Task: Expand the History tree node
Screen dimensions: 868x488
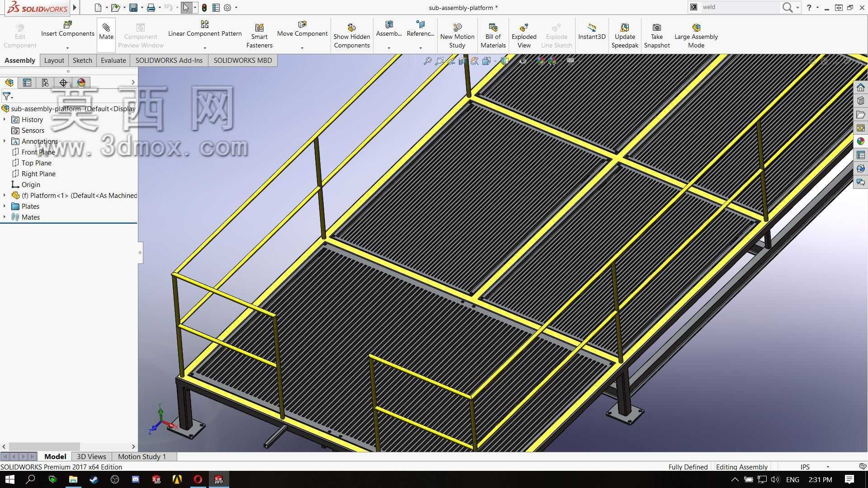Action: (x=5, y=119)
